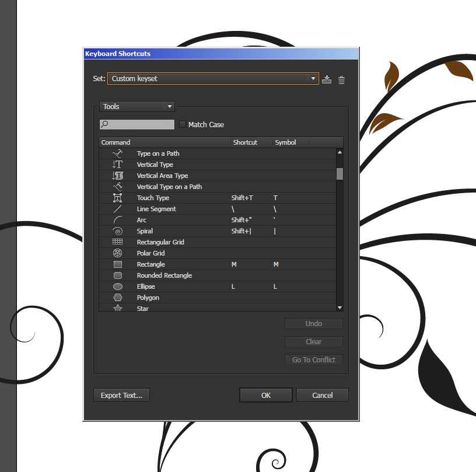Click the Rectangle tool icon
Viewport: 476px width, 472px height.
click(x=117, y=264)
